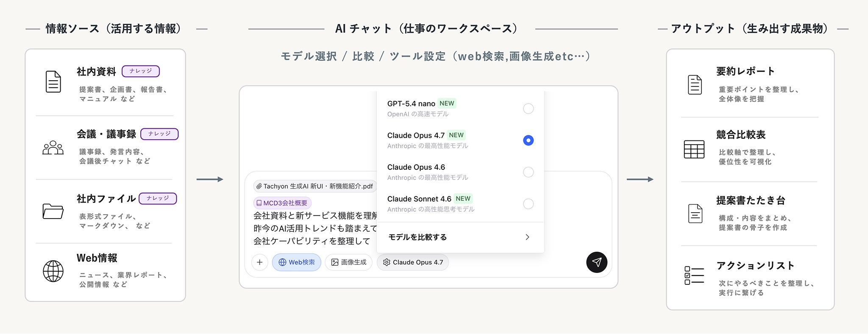Send the chat message with paper-plane button
868x334 pixels.
pos(597,262)
